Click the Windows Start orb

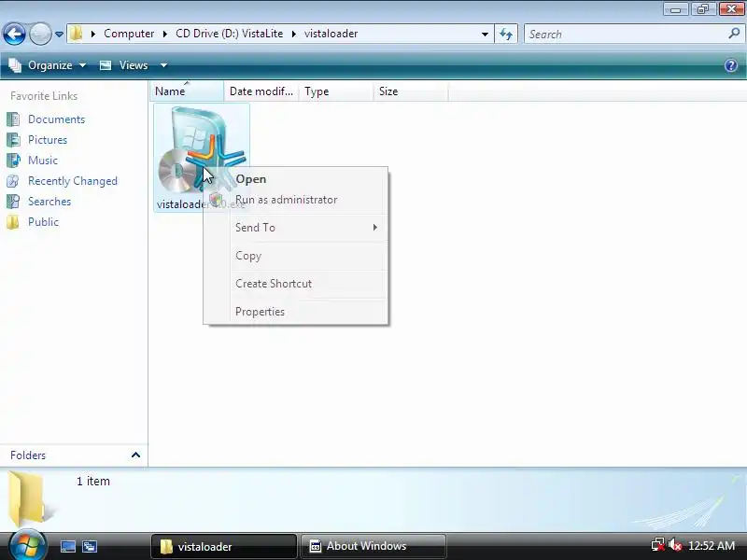point(28,545)
